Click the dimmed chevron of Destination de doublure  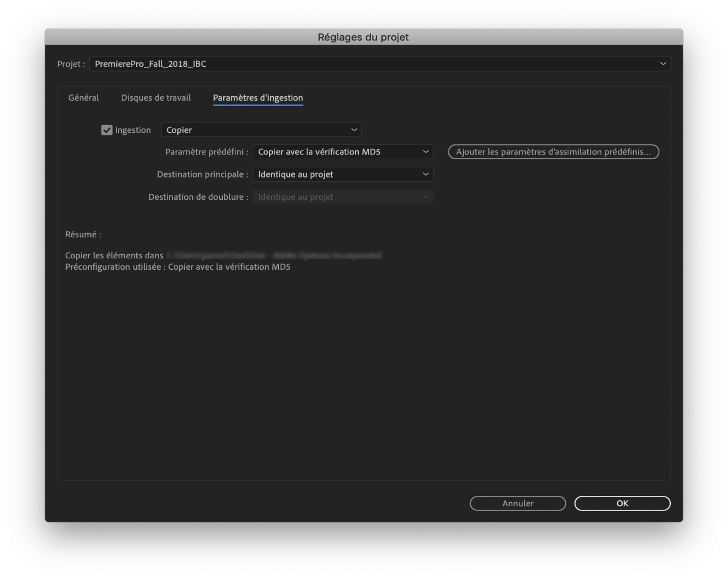coord(425,197)
